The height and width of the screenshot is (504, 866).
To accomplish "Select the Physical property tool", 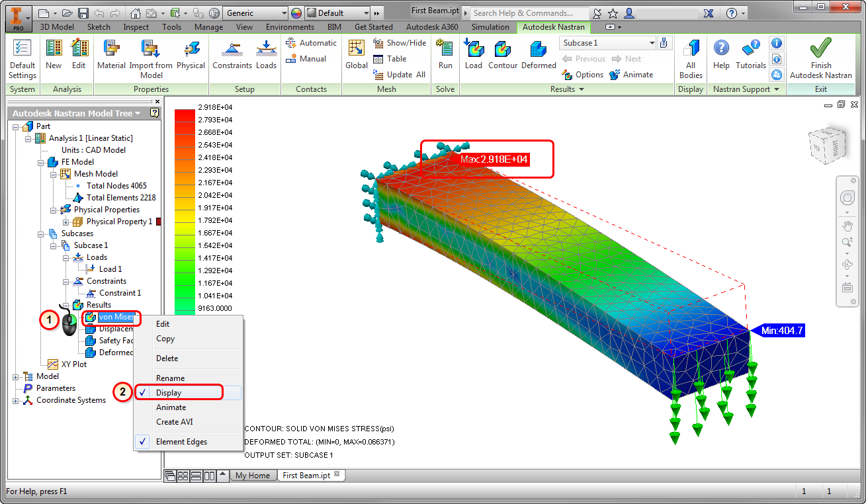I will coord(191,54).
